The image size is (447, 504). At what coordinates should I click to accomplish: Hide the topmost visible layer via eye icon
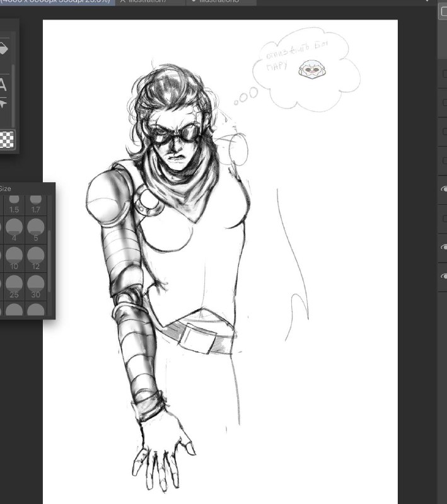coord(444,189)
